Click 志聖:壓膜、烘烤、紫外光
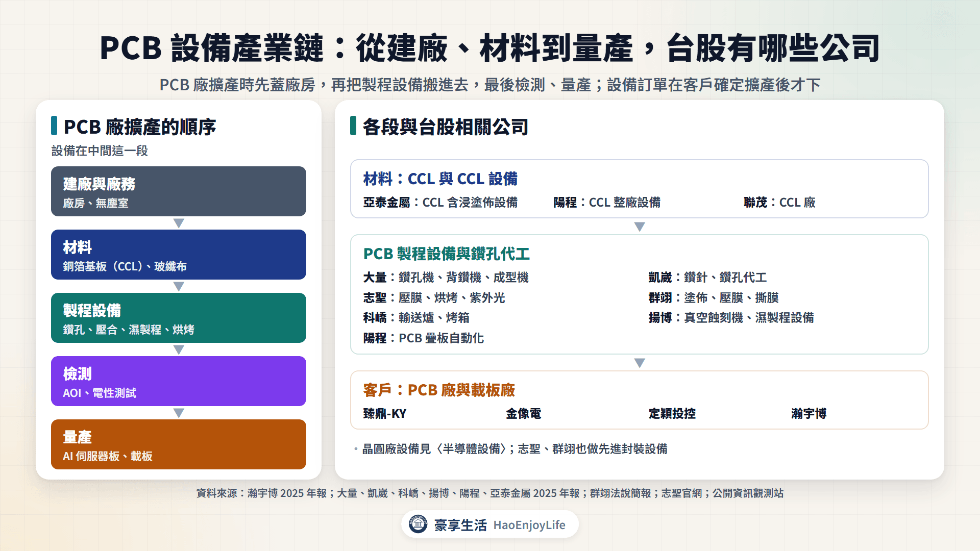 (434, 297)
